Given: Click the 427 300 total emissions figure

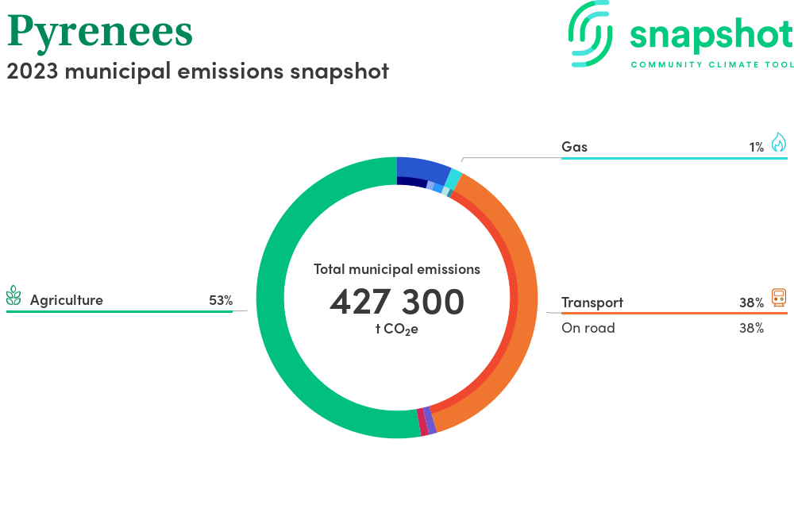Looking at the screenshot, I should tap(397, 303).
